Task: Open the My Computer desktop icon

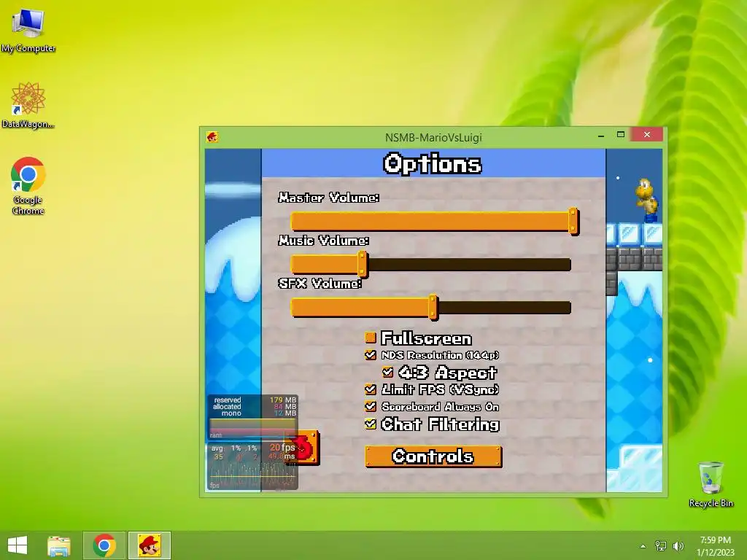Action: pyautogui.click(x=28, y=29)
